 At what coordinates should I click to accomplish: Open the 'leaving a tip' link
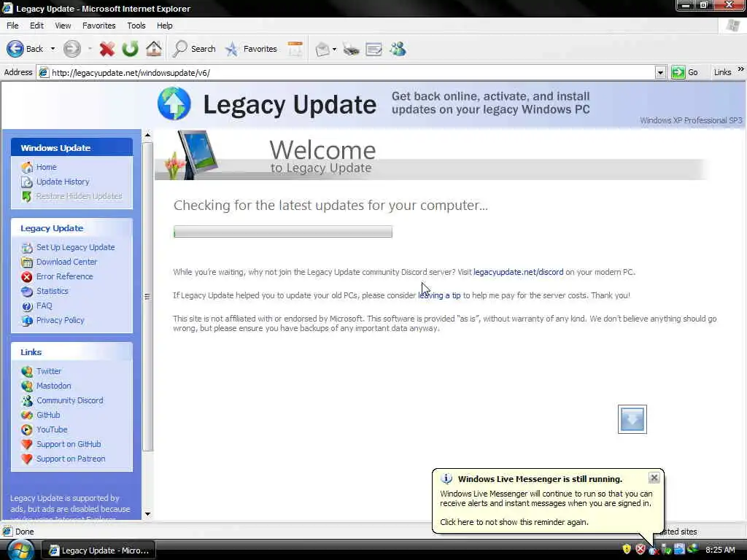pos(439,296)
